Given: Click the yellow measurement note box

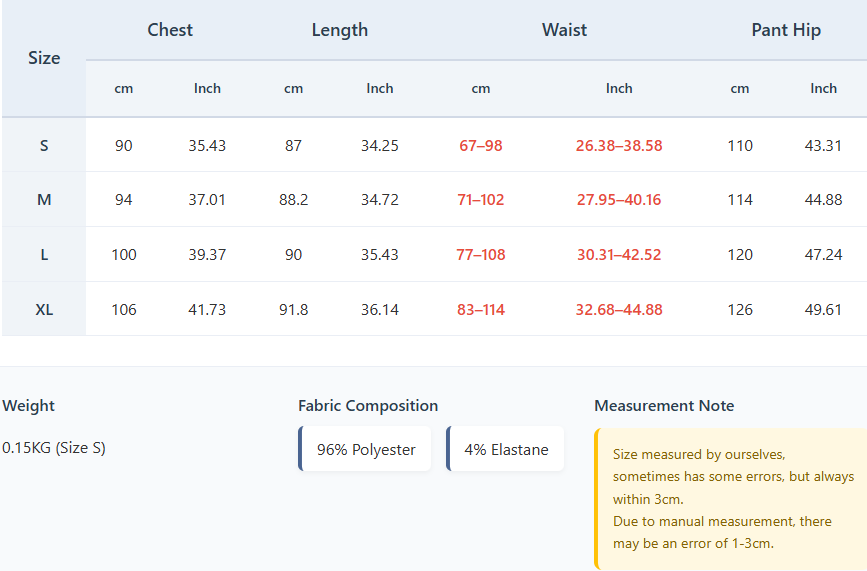Looking at the screenshot, I should pyautogui.click(x=732, y=499).
